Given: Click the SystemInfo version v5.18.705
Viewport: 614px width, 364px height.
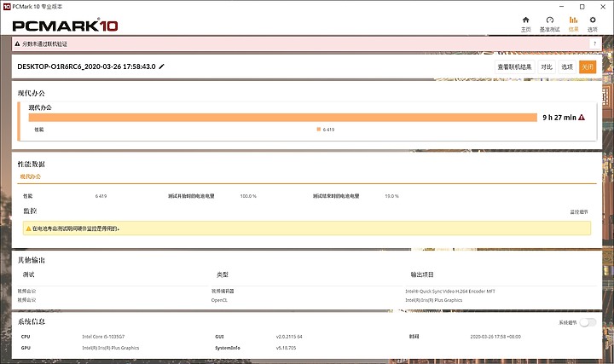Looking at the screenshot, I should (286, 348).
